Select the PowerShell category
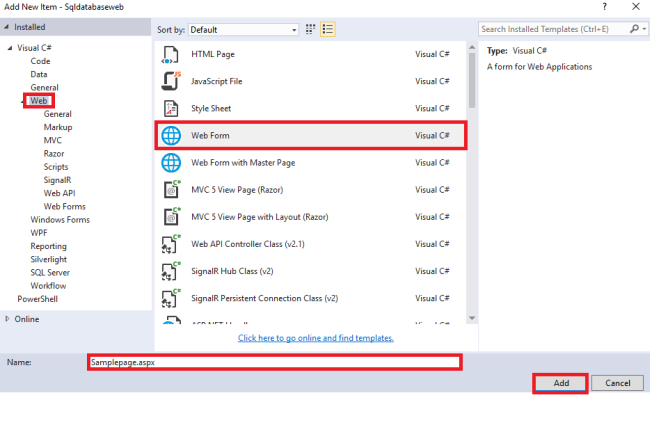650x441 pixels. point(37,299)
